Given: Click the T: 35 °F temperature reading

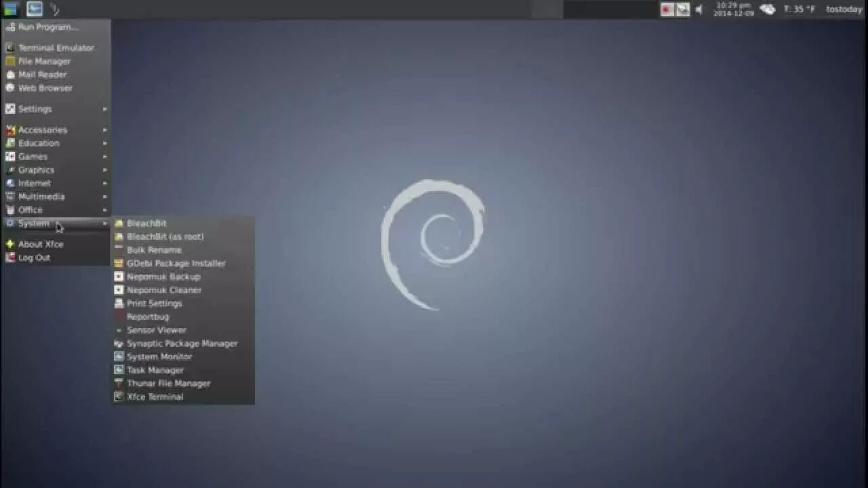Looking at the screenshot, I should (x=800, y=9).
